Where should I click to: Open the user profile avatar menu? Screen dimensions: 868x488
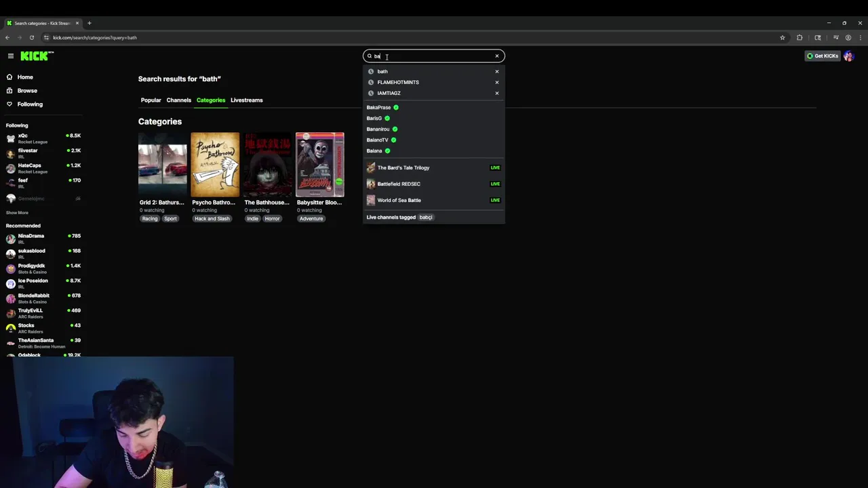(x=848, y=56)
